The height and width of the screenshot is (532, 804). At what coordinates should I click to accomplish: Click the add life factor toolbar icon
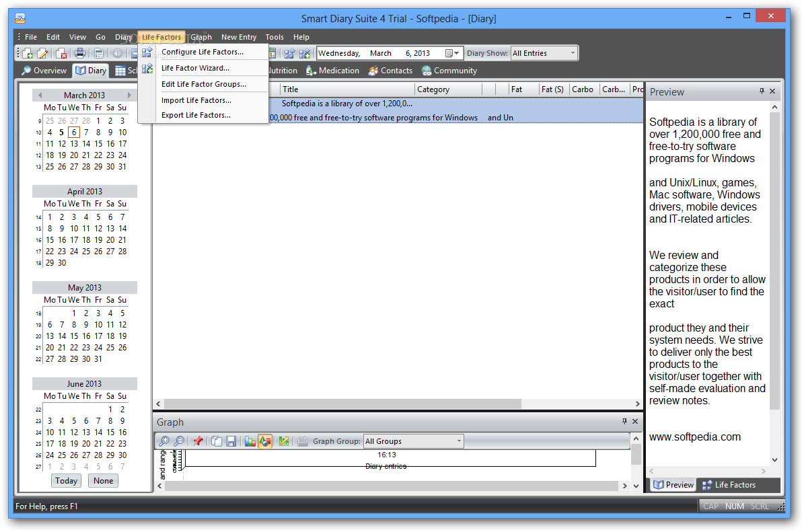point(305,53)
